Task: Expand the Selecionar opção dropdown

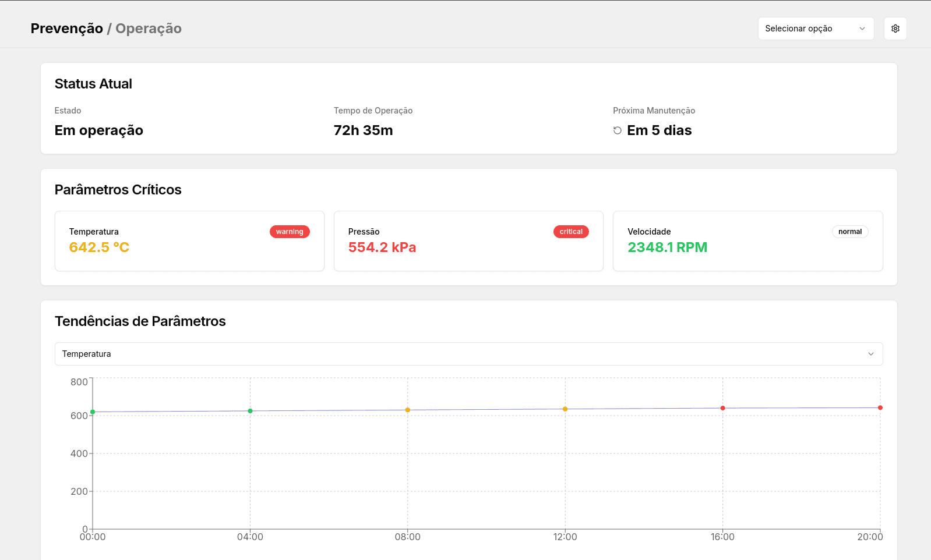Action: (x=816, y=29)
